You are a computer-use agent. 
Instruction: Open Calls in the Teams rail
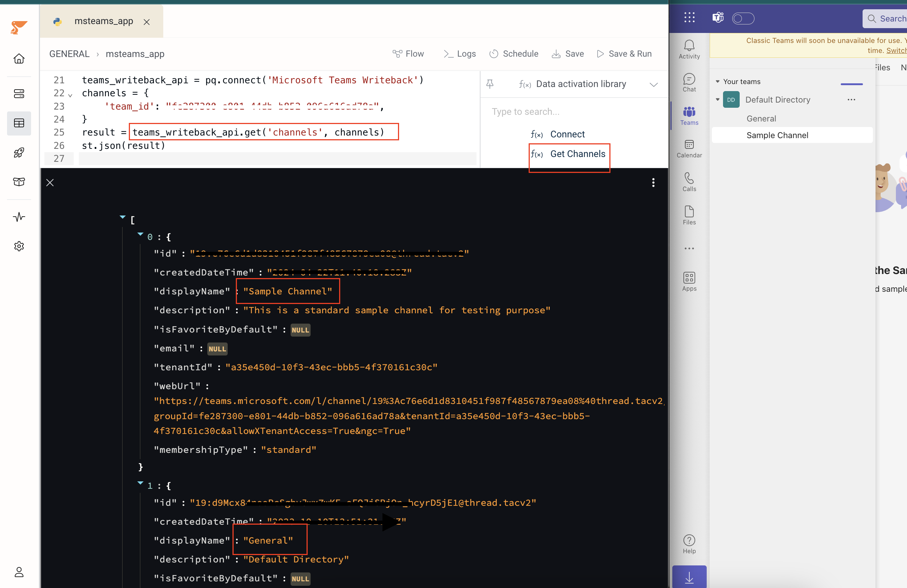(689, 182)
